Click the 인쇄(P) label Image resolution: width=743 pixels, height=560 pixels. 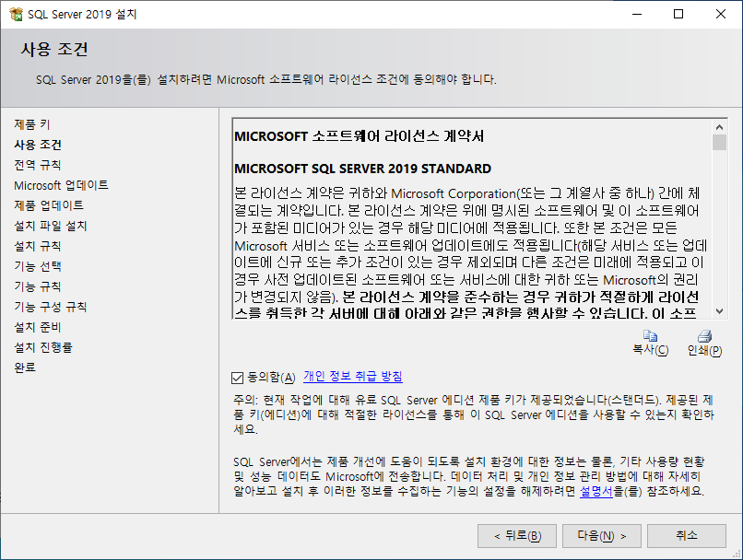tap(704, 350)
